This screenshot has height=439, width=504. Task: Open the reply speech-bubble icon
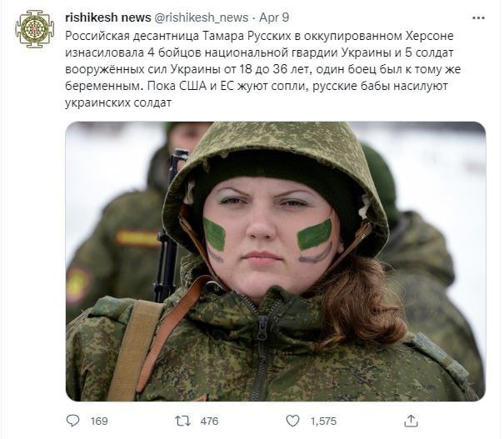pyautogui.click(x=72, y=421)
